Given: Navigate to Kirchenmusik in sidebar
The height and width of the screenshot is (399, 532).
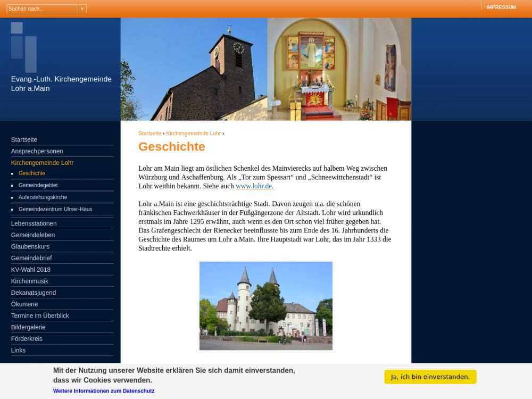Looking at the screenshot, I should 29,281.
